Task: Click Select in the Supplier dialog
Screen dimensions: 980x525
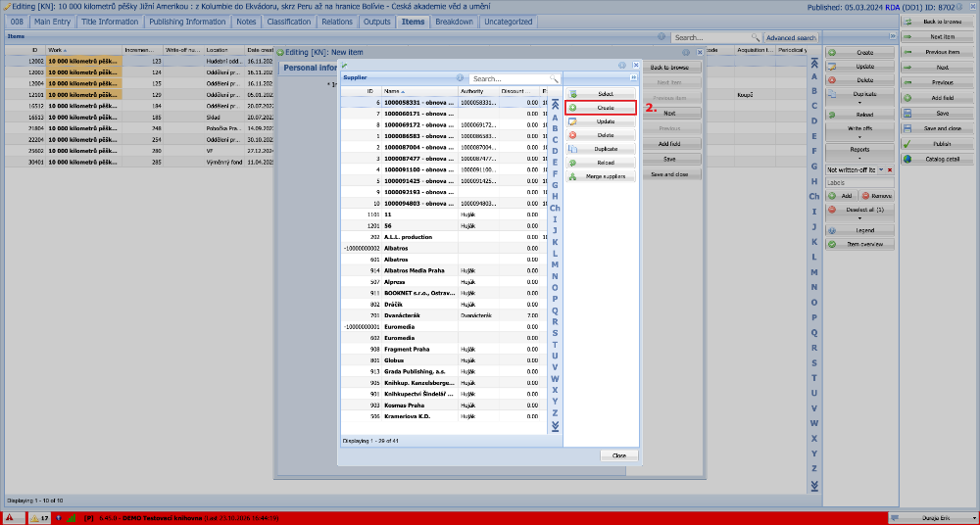Action: click(601, 94)
